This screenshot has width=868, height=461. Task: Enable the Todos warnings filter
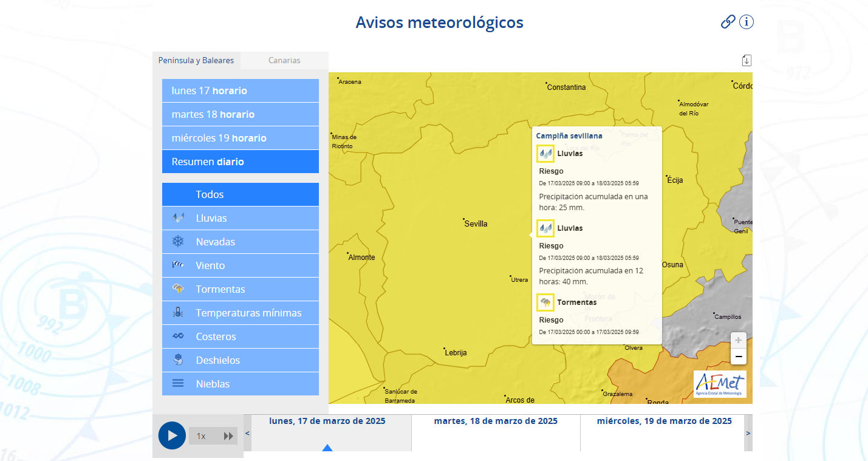tap(240, 194)
